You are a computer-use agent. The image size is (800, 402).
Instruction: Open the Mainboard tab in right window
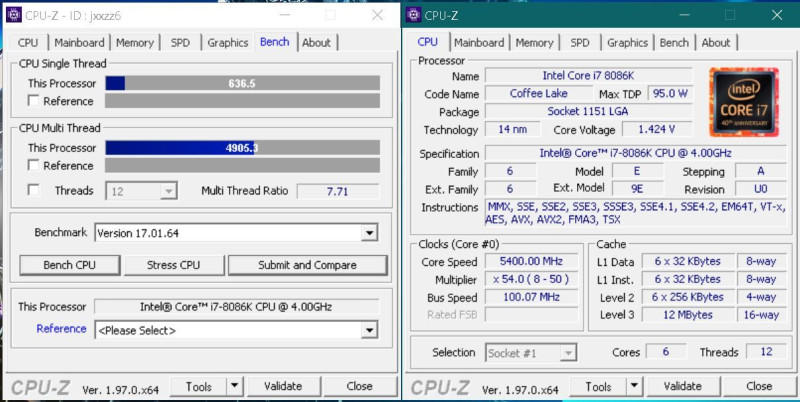click(x=479, y=43)
